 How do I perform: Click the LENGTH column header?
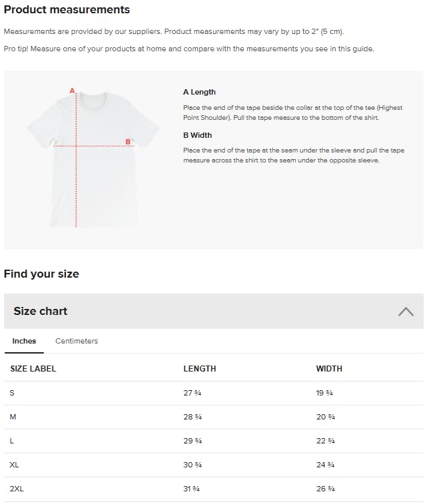coord(200,368)
